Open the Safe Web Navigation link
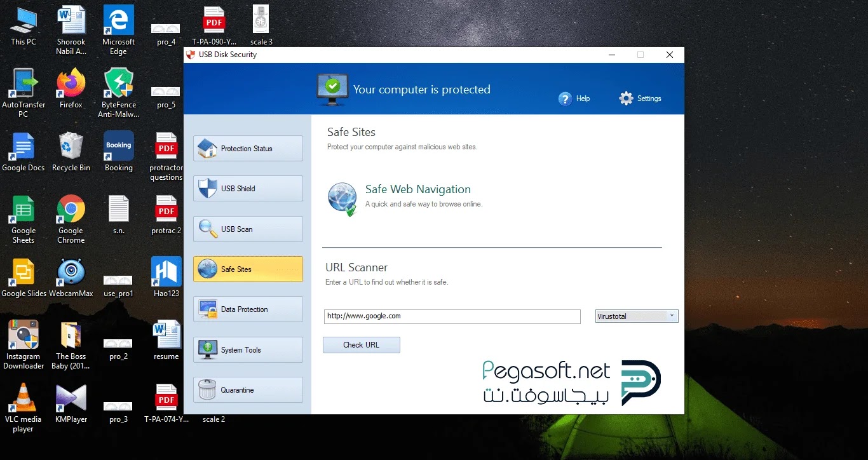This screenshot has height=460, width=868. 418,189
